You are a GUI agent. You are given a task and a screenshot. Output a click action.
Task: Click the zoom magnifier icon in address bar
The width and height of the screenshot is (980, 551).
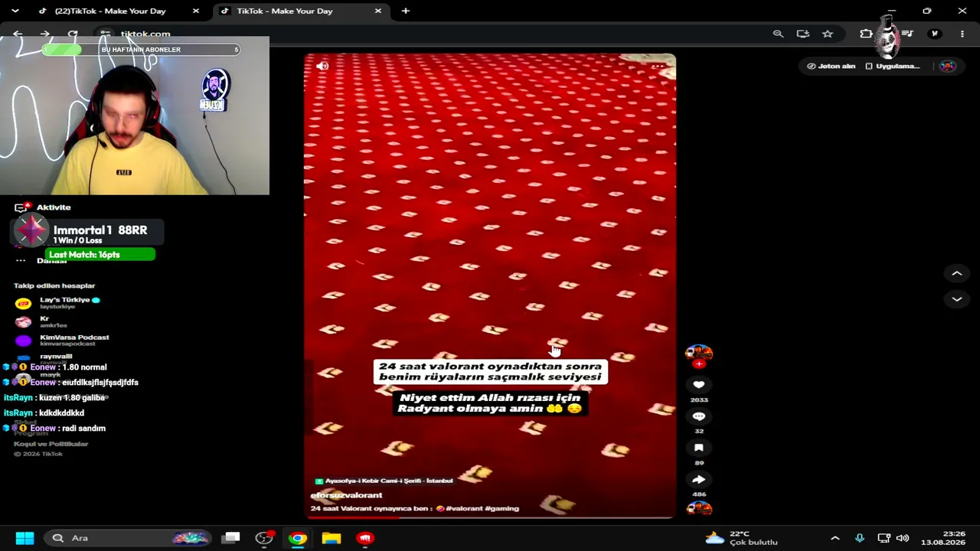click(778, 34)
